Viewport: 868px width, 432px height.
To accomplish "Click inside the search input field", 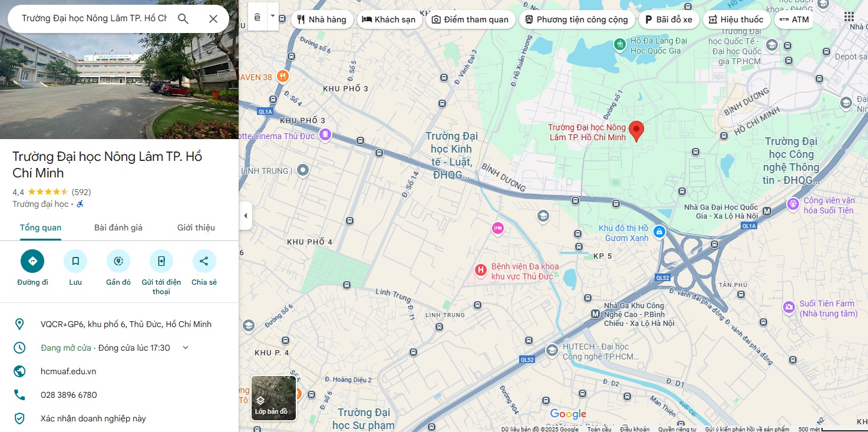I will click(94, 19).
